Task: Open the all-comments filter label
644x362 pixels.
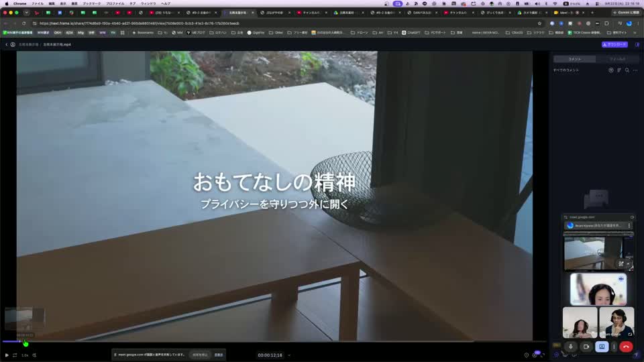Action: point(566,70)
